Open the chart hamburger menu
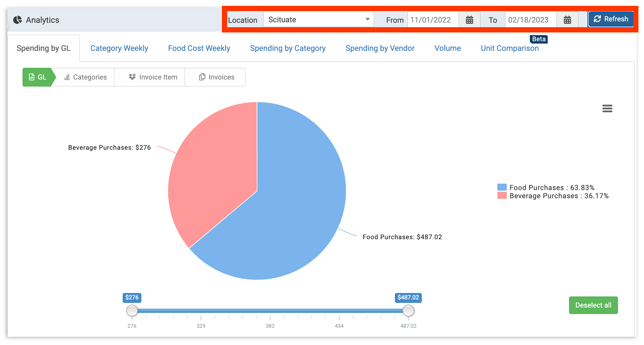This screenshot has height=345, width=644. [x=607, y=108]
